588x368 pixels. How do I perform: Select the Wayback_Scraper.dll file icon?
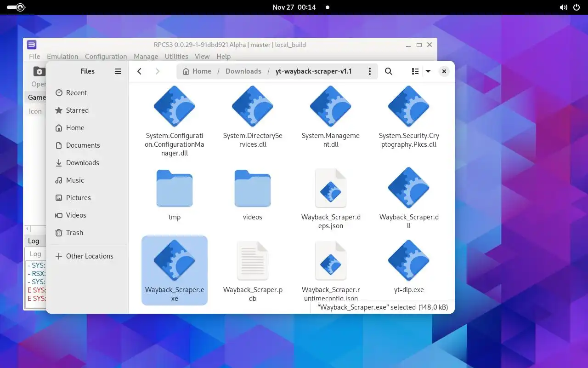pyautogui.click(x=409, y=188)
